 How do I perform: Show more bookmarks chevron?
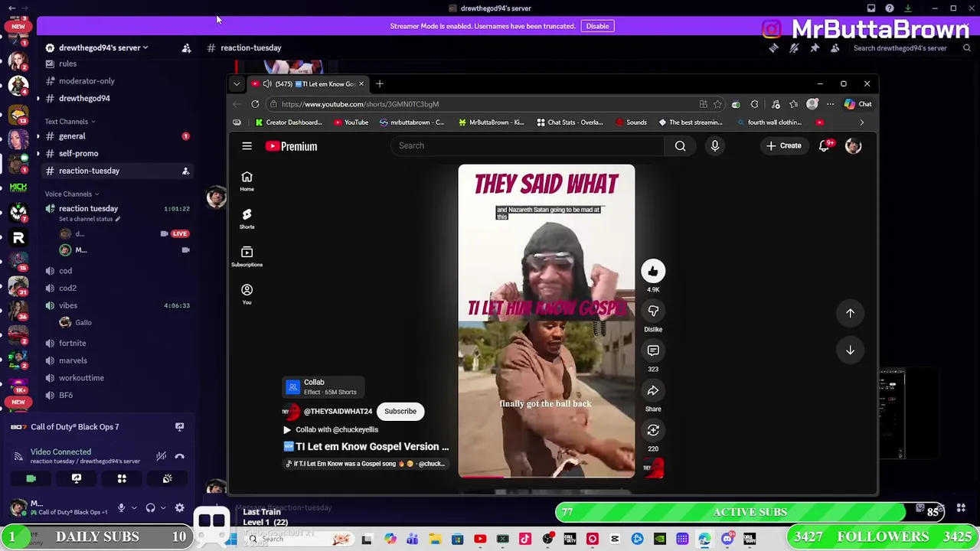click(861, 122)
